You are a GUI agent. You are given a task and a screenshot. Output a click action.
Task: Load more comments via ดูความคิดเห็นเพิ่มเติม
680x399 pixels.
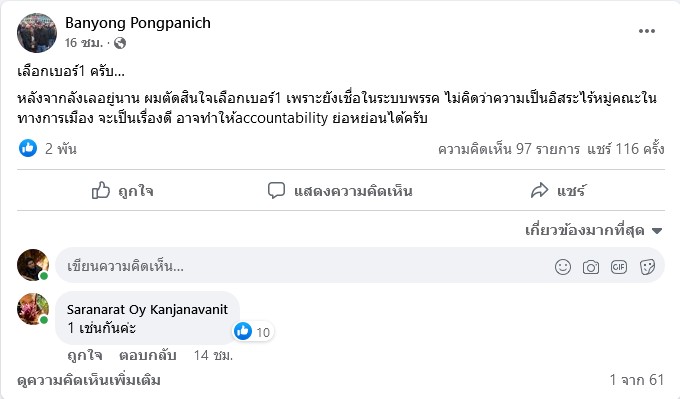[x=89, y=380]
